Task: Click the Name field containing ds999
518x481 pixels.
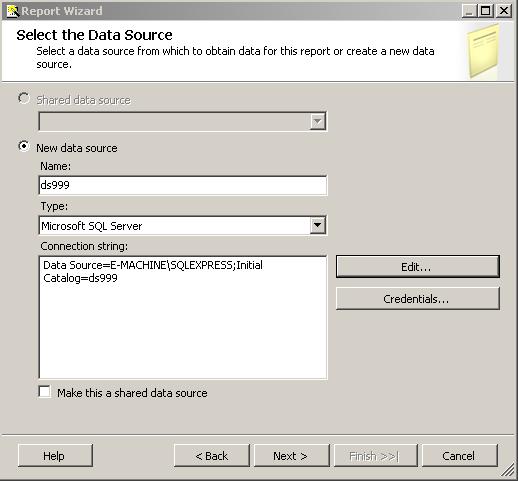Action: click(183, 185)
